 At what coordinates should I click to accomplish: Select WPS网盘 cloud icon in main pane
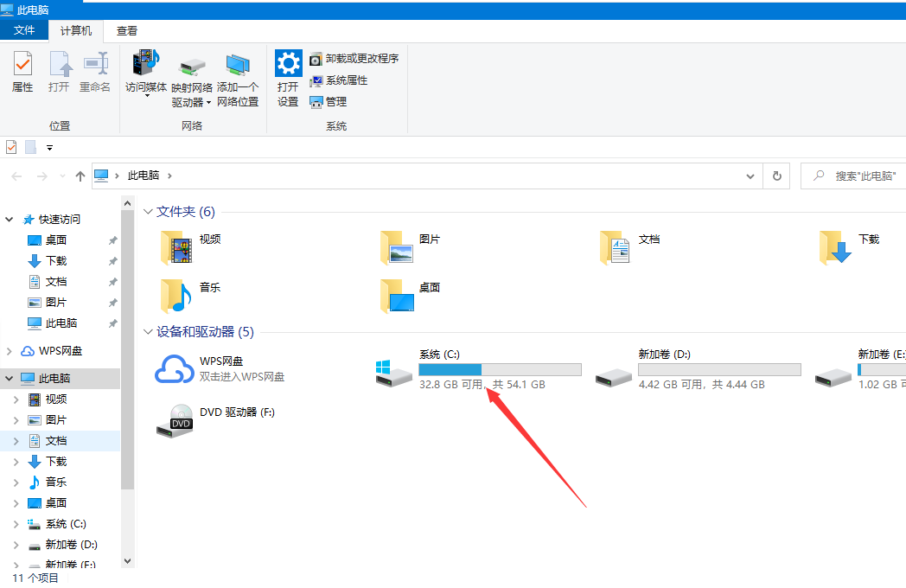174,369
